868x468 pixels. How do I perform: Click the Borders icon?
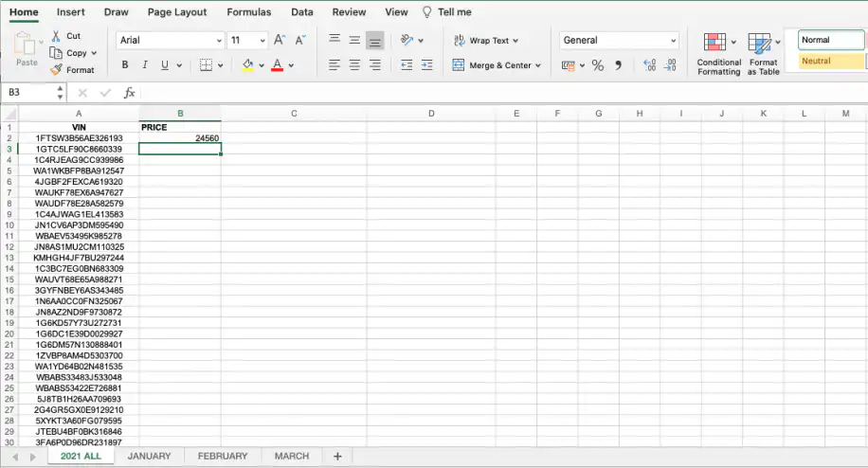coord(206,64)
